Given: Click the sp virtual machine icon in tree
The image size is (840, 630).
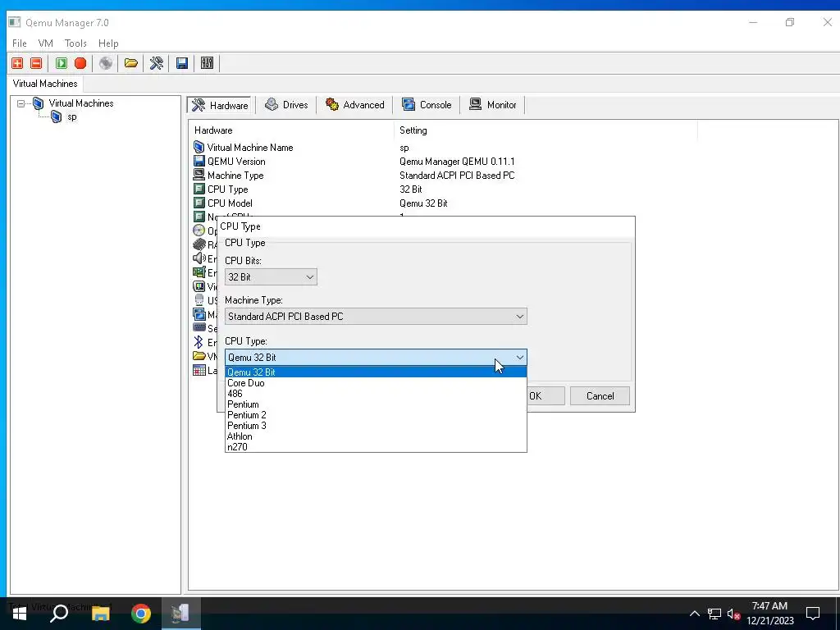Looking at the screenshot, I should (57, 116).
